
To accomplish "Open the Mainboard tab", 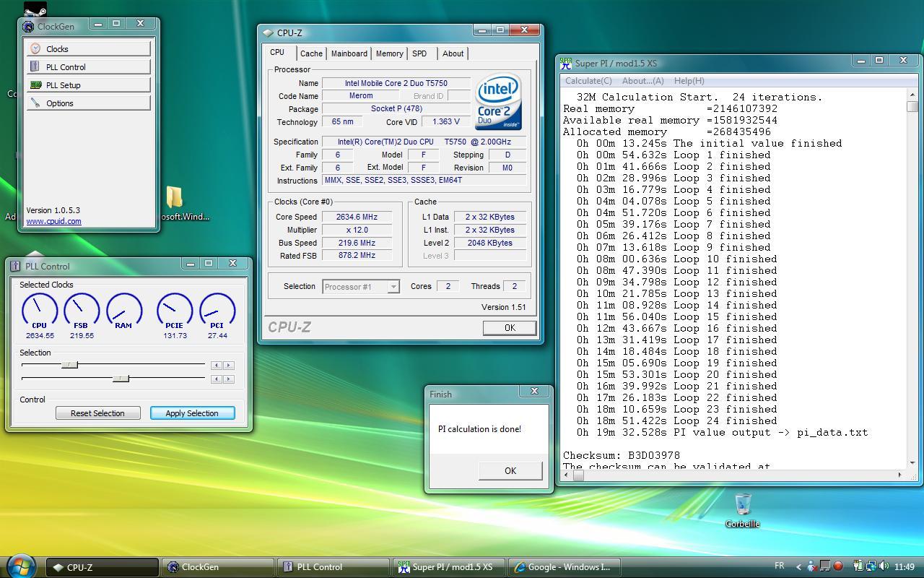I will point(349,53).
